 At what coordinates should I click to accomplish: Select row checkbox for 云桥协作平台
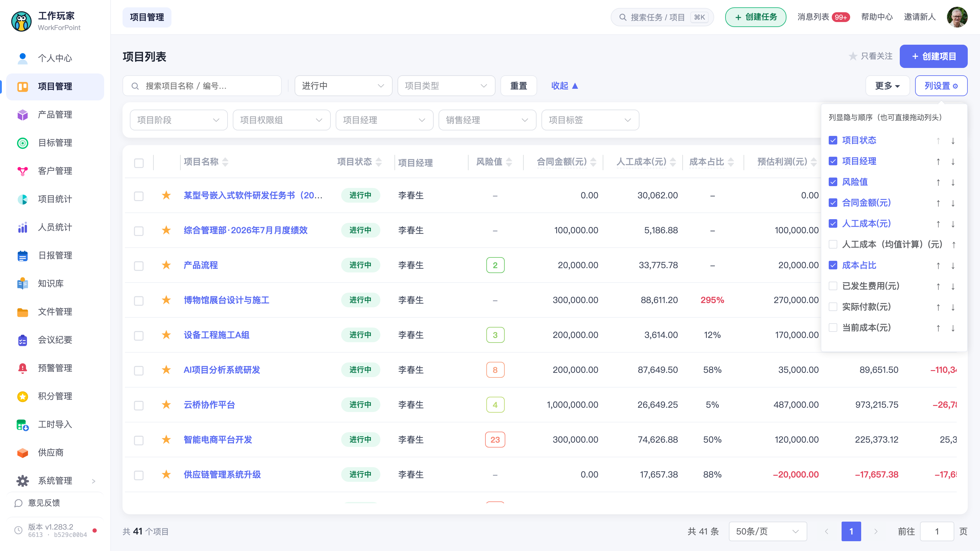pyautogui.click(x=139, y=405)
